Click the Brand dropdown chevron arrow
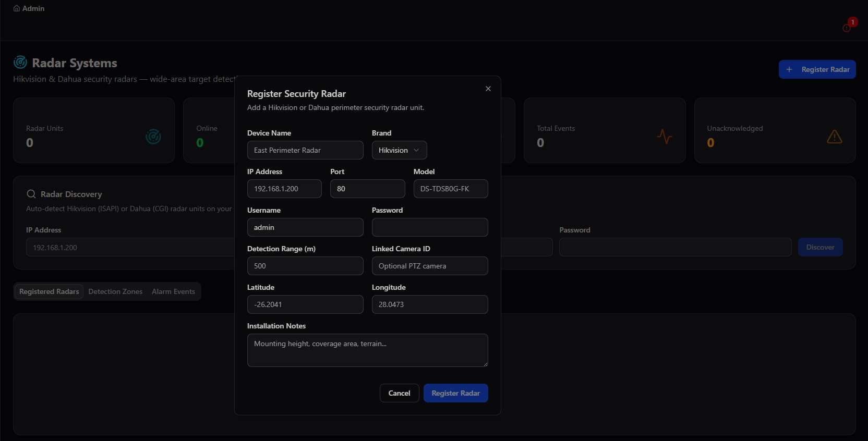868x441 pixels. 416,150
